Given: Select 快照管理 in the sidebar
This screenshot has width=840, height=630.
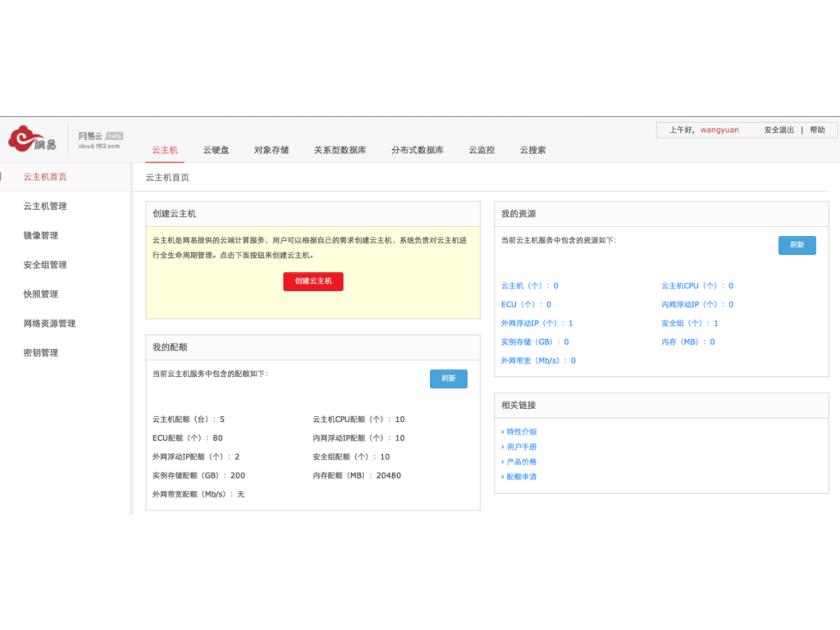Looking at the screenshot, I should click(x=40, y=294).
